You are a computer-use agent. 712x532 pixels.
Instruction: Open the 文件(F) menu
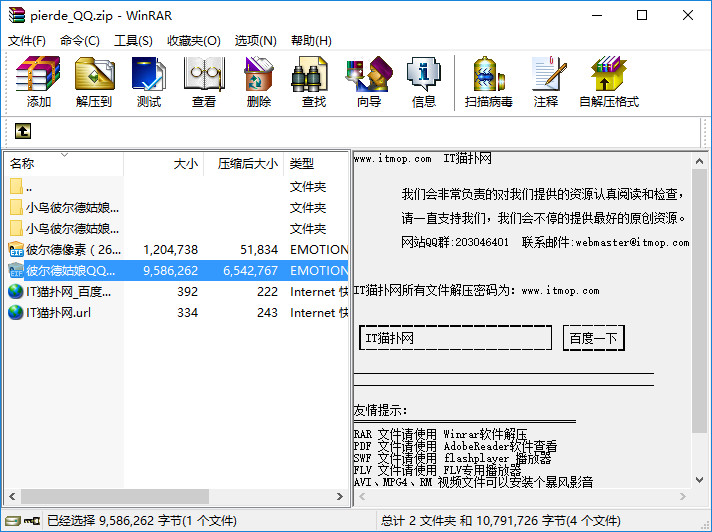tap(27, 41)
